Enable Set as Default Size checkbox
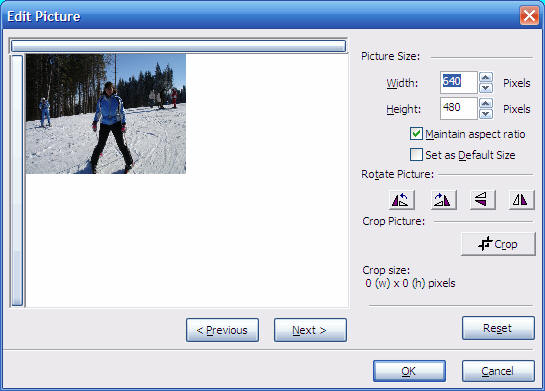This screenshot has width=545, height=391. tap(416, 155)
